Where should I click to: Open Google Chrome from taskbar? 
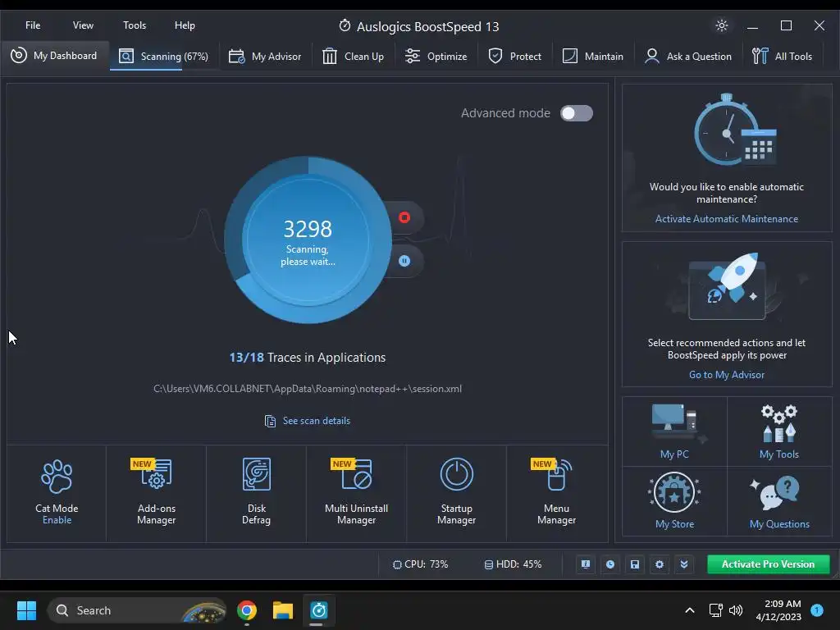click(247, 610)
